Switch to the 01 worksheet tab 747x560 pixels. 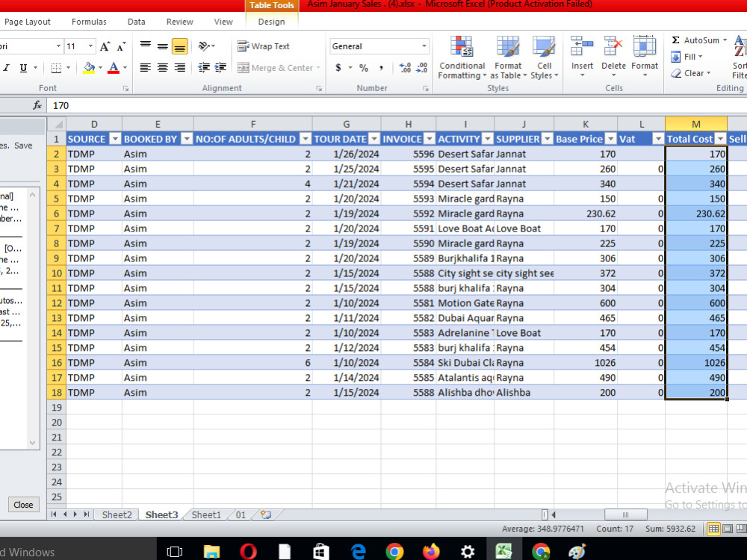[241, 514]
